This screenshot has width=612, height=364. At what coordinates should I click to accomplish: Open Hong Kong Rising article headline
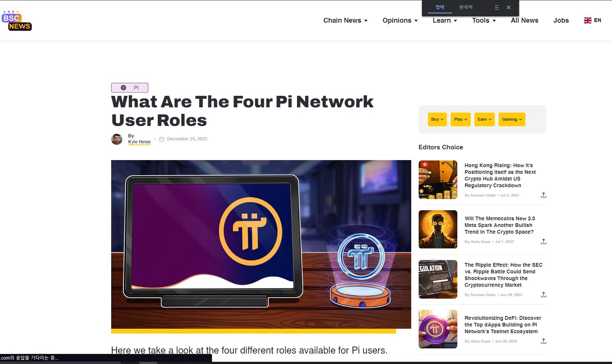tap(500, 175)
